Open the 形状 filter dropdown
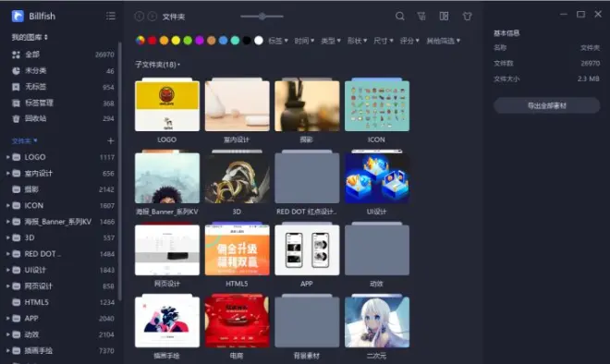This screenshot has width=610, height=364. 357,41
